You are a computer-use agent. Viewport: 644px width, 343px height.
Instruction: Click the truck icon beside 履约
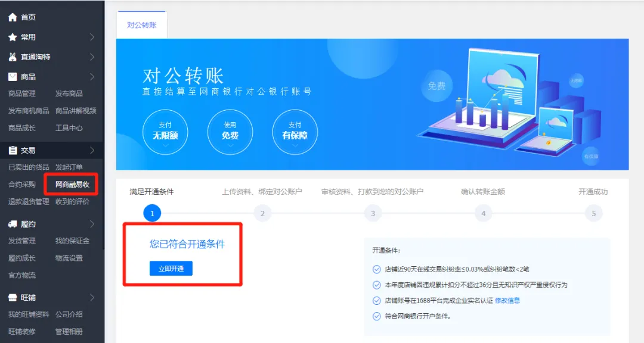(x=13, y=224)
